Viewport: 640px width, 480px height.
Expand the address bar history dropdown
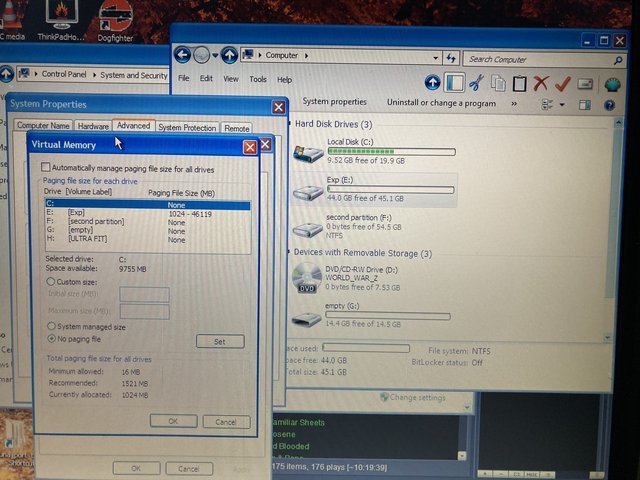coord(436,58)
